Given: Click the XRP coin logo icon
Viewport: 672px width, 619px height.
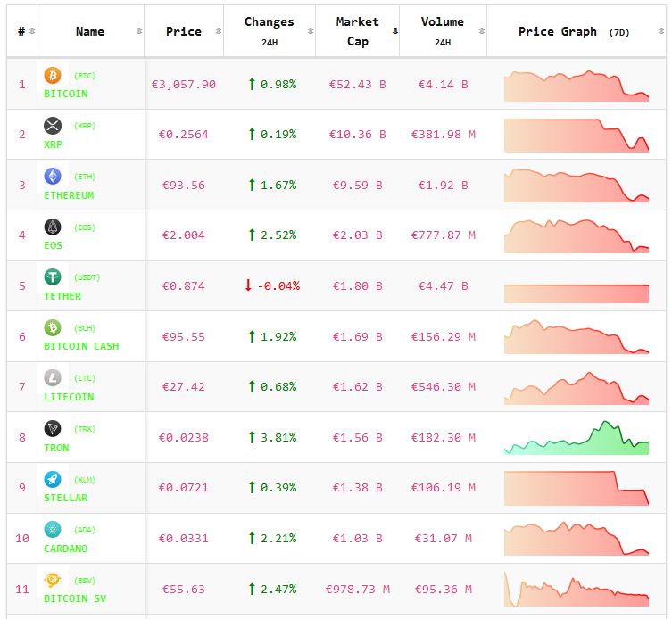Looking at the screenshot, I should click(53, 126).
